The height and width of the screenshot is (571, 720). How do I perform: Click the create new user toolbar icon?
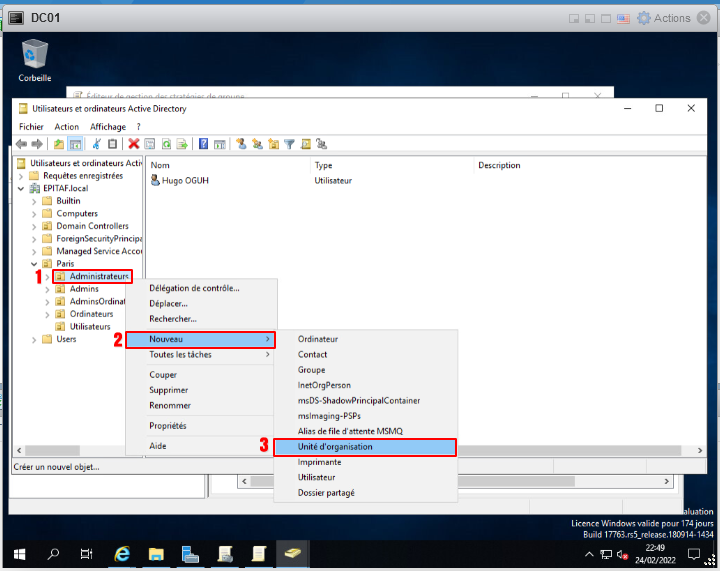coord(241,144)
